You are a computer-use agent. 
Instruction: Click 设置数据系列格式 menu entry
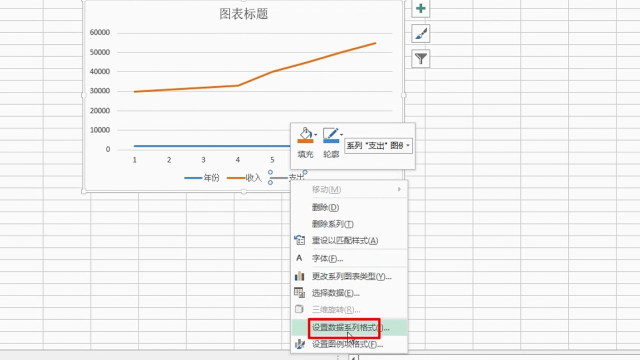click(x=349, y=327)
